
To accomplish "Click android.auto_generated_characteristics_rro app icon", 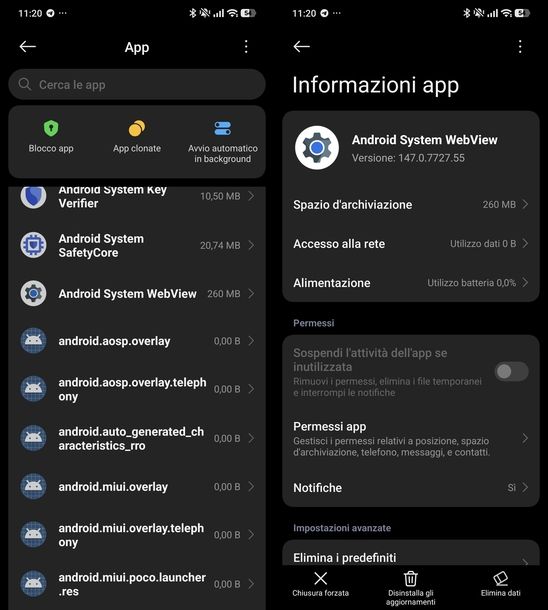I will point(33,438).
